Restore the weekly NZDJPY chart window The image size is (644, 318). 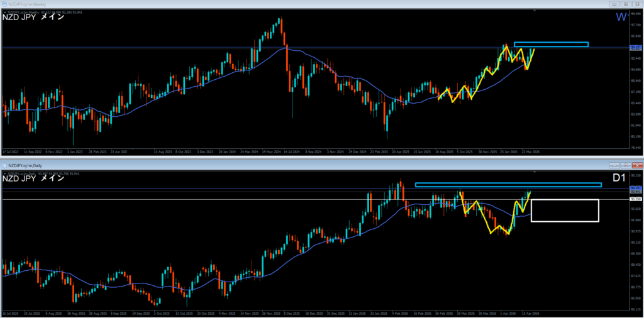[625, 4]
